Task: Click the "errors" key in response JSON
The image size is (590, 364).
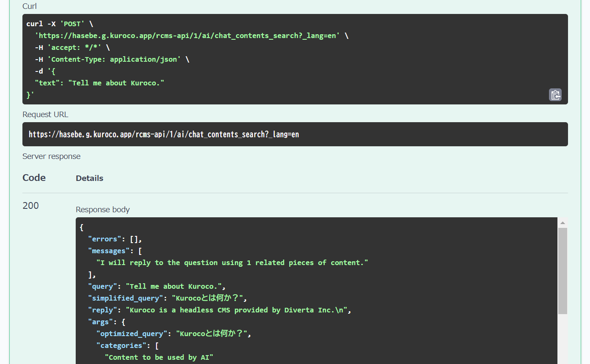Action: click(104, 239)
